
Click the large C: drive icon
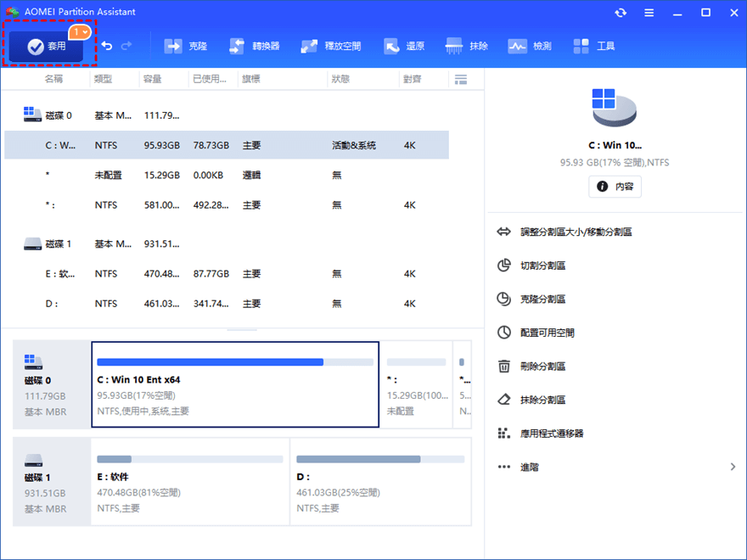click(614, 108)
